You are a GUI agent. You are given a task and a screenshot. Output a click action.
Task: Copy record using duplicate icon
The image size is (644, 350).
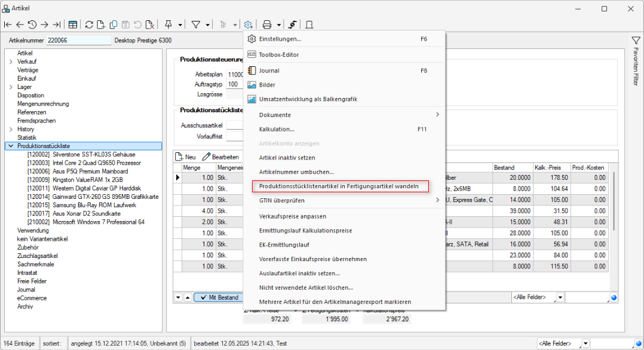(x=113, y=24)
